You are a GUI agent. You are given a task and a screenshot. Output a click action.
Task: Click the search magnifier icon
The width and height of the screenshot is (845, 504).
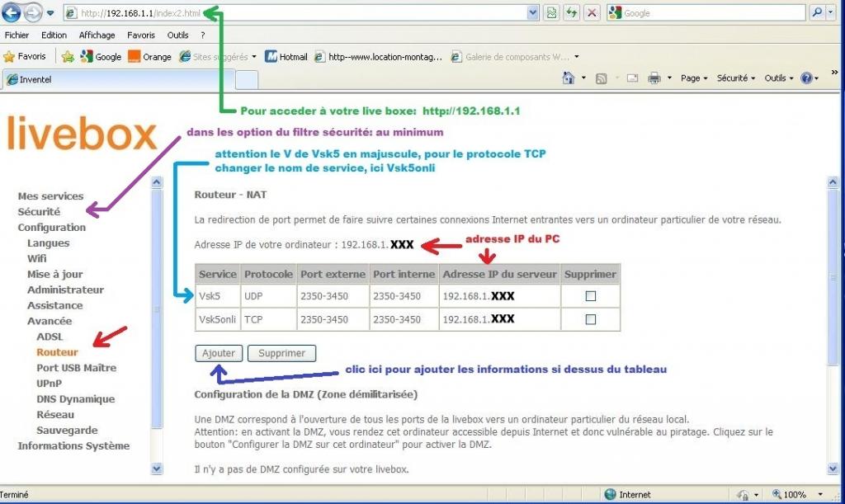click(817, 12)
